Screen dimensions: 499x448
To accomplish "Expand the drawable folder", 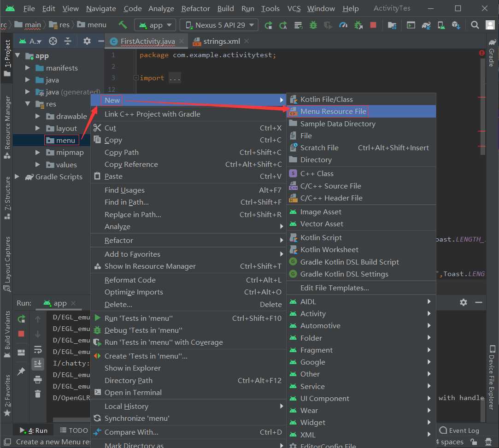I will click(x=38, y=116).
